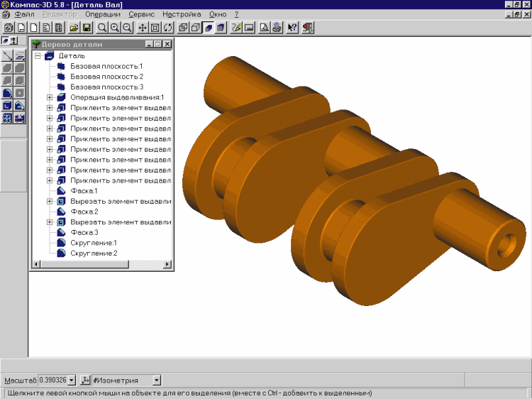The image size is (532, 399).
Task: Select the section by sketch tool
Action: click(20, 118)
